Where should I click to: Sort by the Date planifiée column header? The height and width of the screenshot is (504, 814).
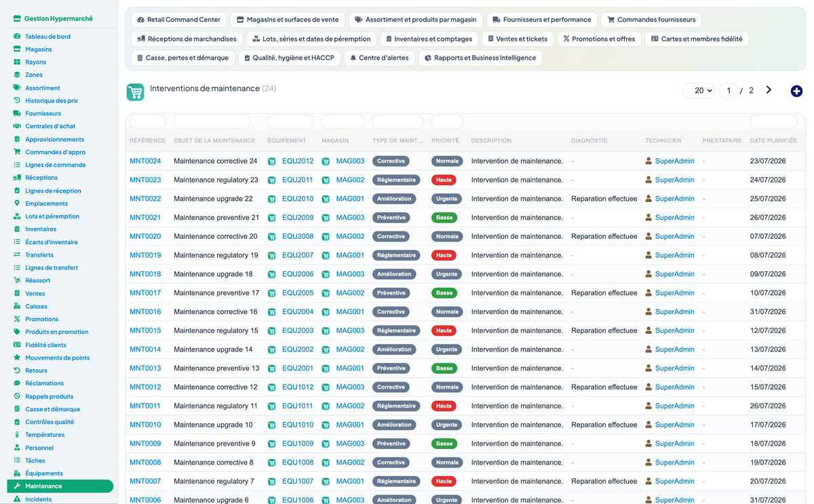click(773, 140)
